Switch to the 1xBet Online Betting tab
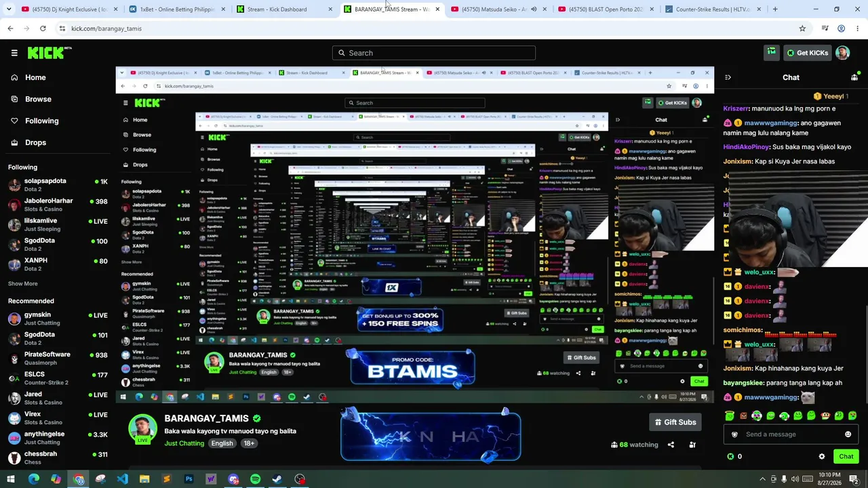 (x=177, y=9)
